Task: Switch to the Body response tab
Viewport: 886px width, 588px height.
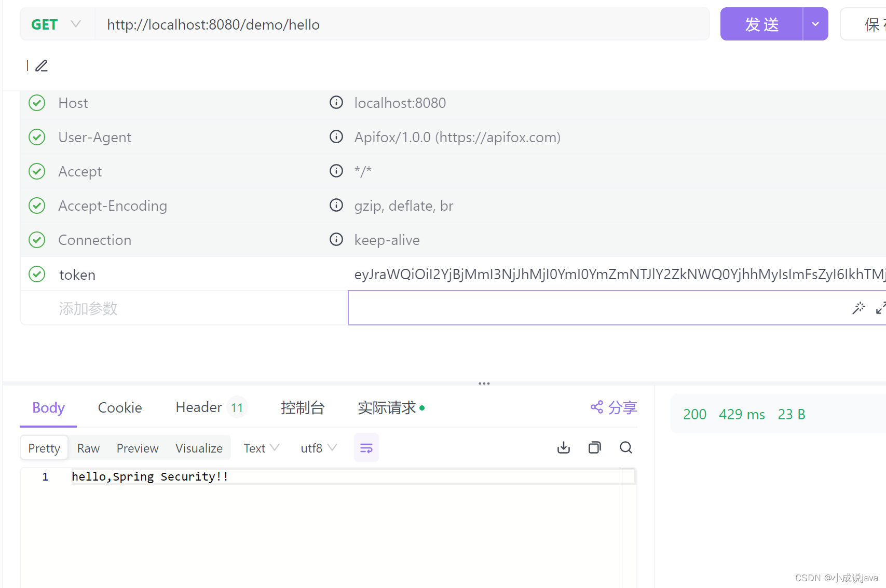Action: [x=48, y=408]
